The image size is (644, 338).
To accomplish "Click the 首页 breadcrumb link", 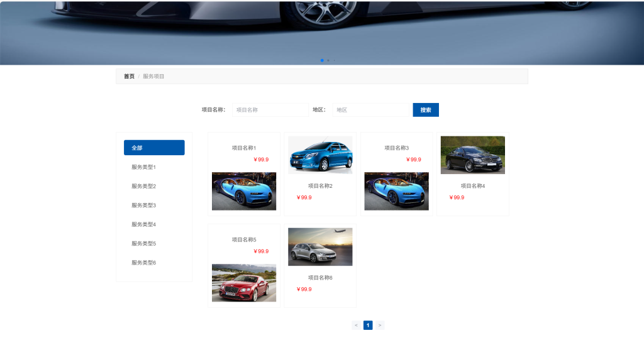I will coord(129,76).
